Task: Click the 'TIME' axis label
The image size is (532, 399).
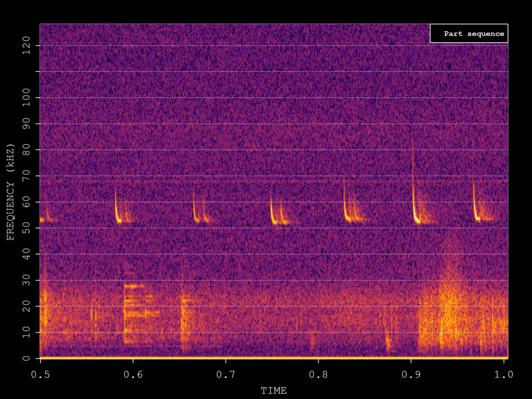Action: [273, 391]
